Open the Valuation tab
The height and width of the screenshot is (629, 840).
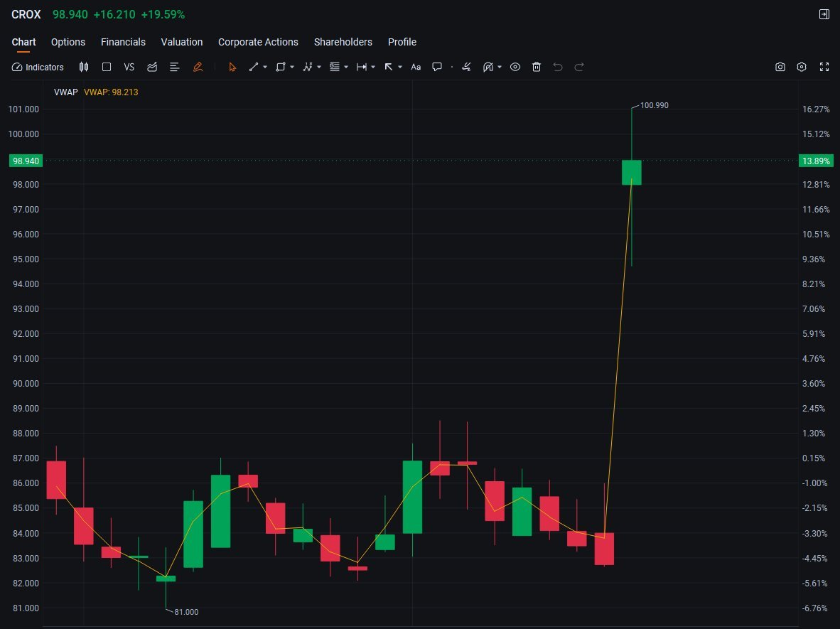(x=182, y=42)
